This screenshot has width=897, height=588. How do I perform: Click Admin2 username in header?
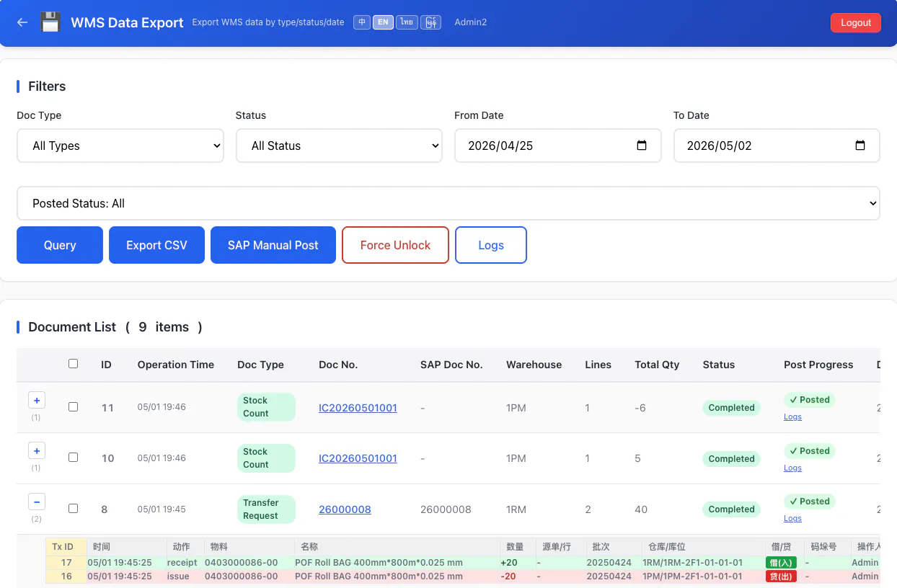pyautogui.click(x=470, y=22)
